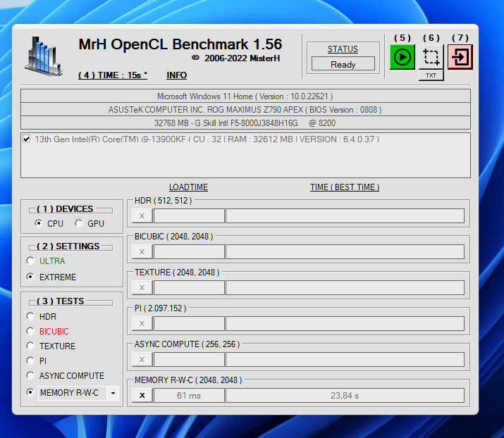
Task: Click the TIME ( BEST TIME ) column header
Action: [x=345, y=187]
